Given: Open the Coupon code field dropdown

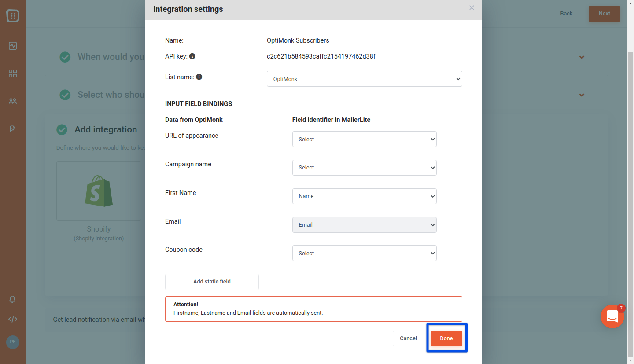Looking at the screenshot, I should (x=365, y=253).
